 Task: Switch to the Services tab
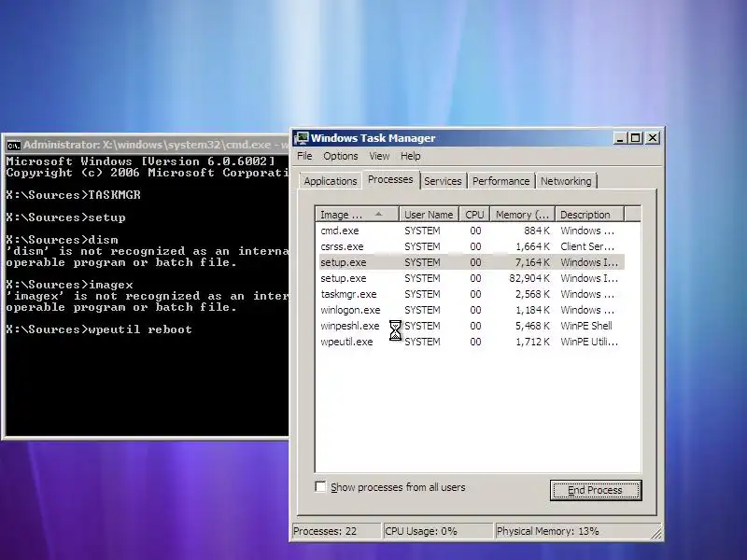(443, 181)
